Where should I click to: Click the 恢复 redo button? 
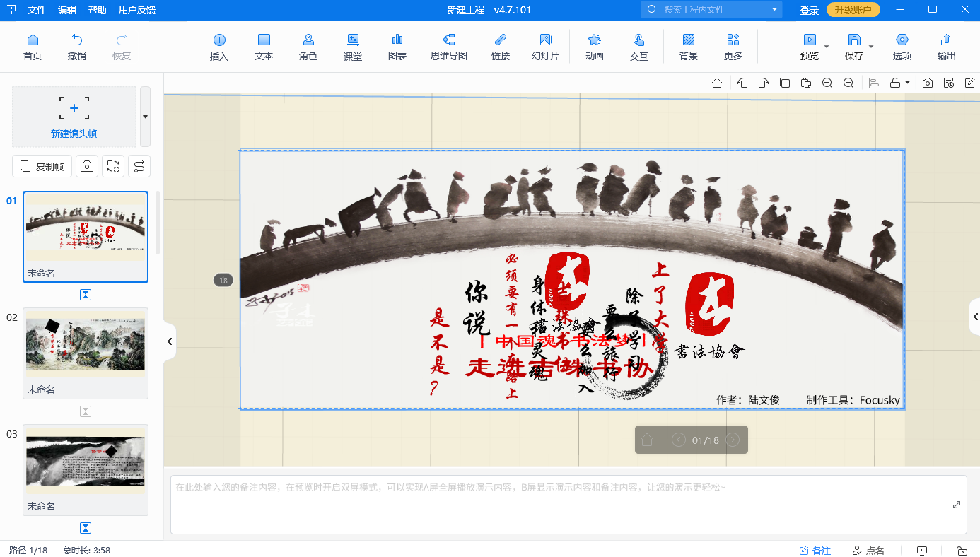pyautogui.click(x=122, y=47)
